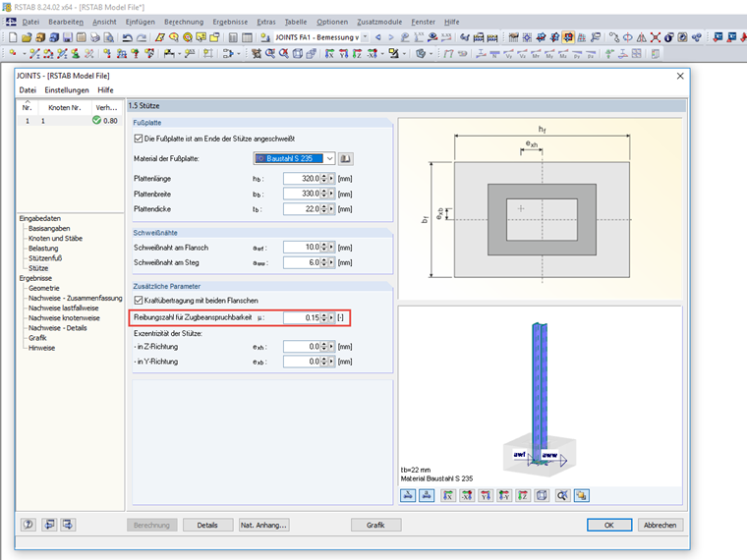Select the joint row with ratio 0.80
The height and width of the screenshot is (560, 747).
pyautogui.click(x=70, y=121)
